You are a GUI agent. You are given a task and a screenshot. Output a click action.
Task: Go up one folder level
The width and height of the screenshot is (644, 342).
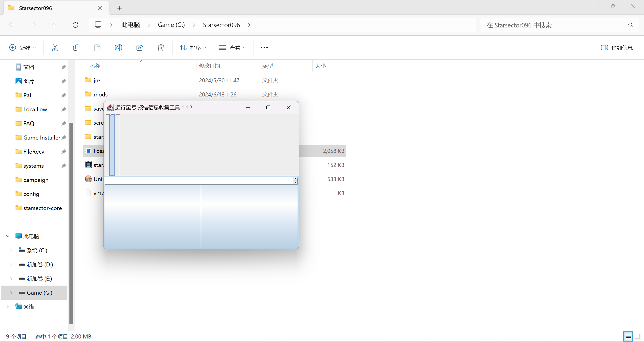(54, 25)
